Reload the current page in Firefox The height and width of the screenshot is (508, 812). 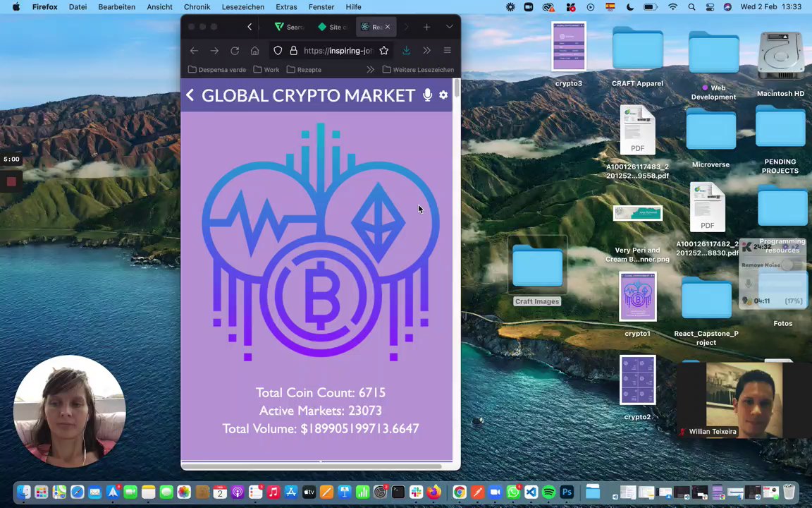point(235,50)
